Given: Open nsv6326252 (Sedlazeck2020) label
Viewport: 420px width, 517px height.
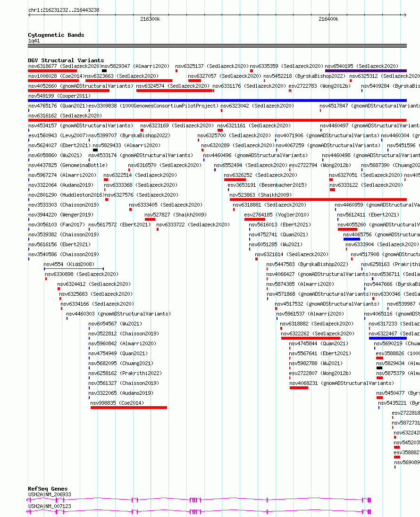Looking at the screenshot, I should [x=260, y=175].
